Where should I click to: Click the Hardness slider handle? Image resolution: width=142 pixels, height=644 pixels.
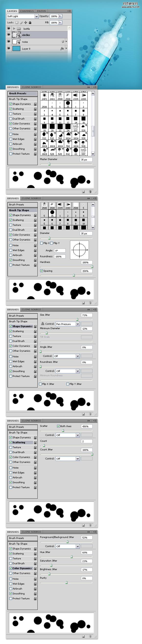coord(92,267)
